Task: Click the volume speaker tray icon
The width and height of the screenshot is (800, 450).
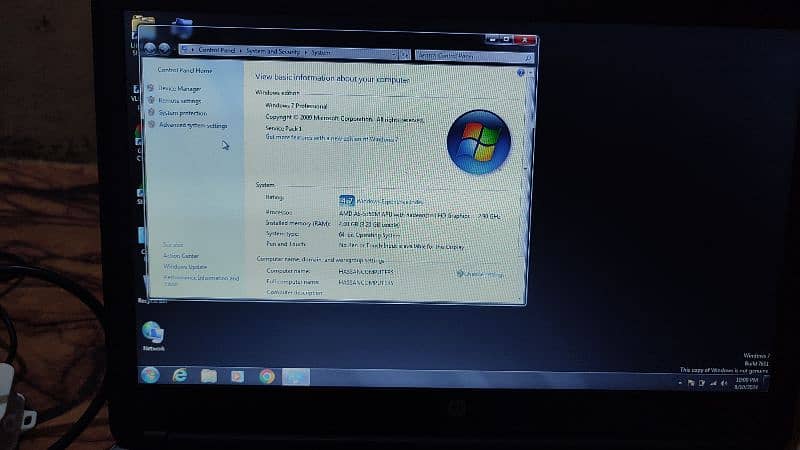Action: tap(724, 383)
